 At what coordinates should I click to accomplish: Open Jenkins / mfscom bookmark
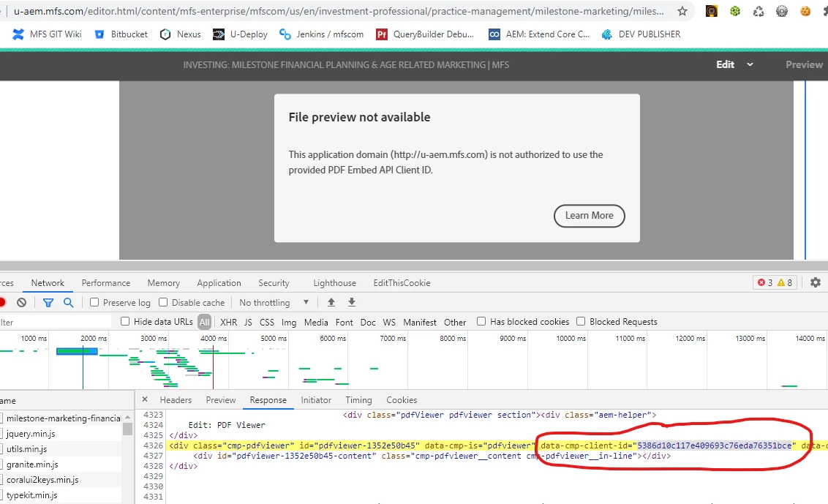322,34
